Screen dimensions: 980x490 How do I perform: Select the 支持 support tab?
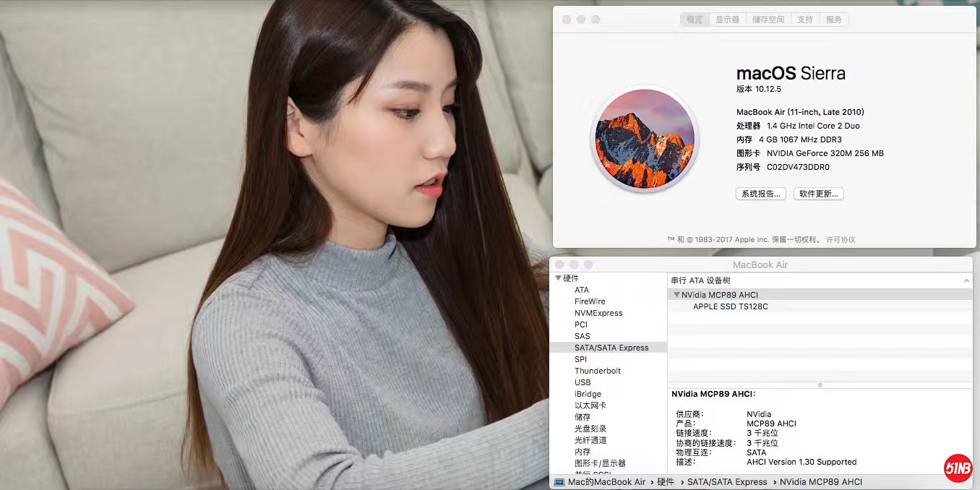pyautogui.click(x=805, y=20)
